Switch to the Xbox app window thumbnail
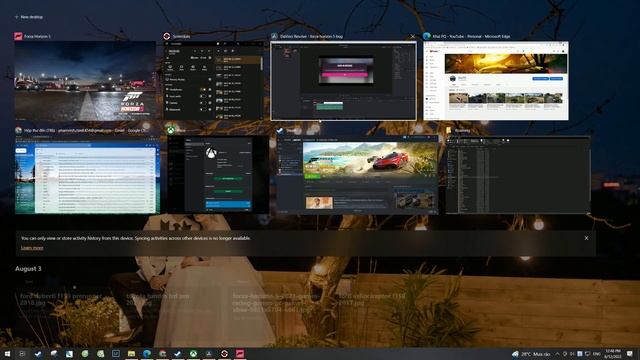Image resolution: width=640 pixels, height=360 pixels. tap(218, 175)
